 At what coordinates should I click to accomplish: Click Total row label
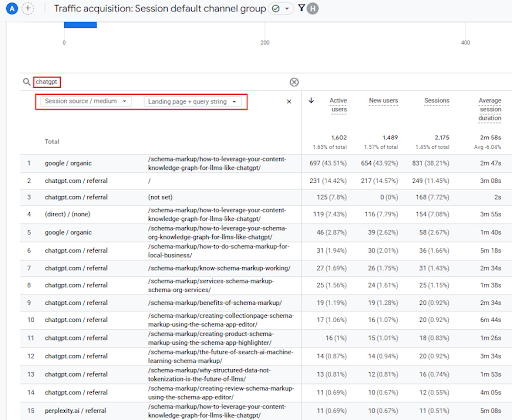click(52, 142)
